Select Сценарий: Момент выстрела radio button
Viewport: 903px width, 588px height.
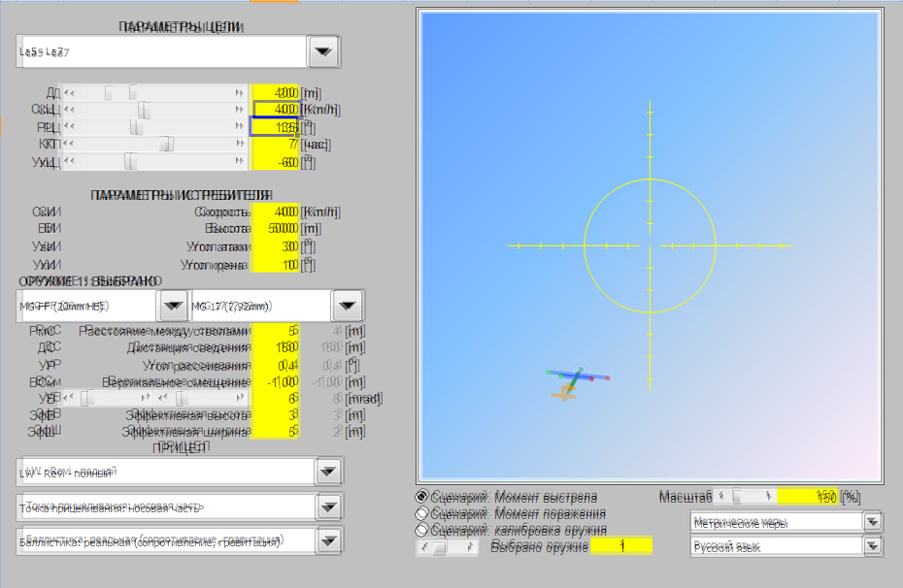(x=422, y=497)
